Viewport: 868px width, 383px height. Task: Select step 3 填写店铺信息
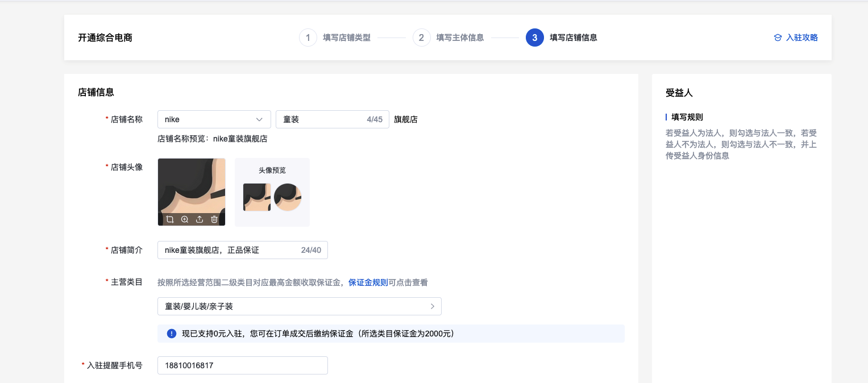(562, 38)
